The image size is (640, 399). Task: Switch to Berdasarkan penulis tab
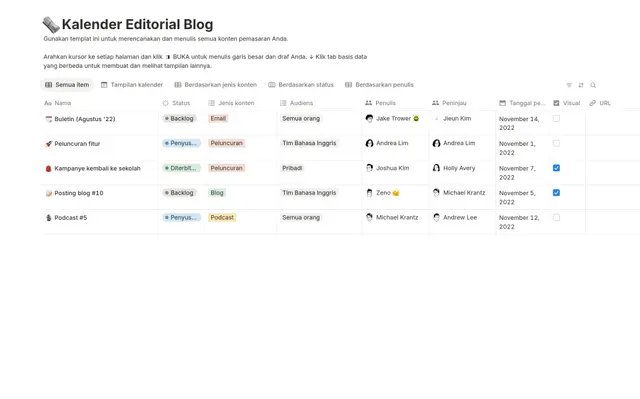pyautogui.click(x=379, y=85)
